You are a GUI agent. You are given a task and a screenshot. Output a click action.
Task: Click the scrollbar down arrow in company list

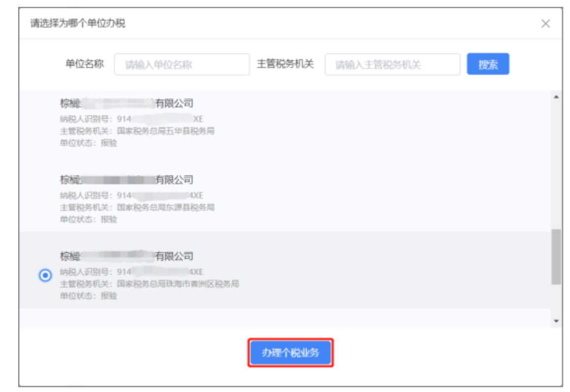[x=556, y=321]
